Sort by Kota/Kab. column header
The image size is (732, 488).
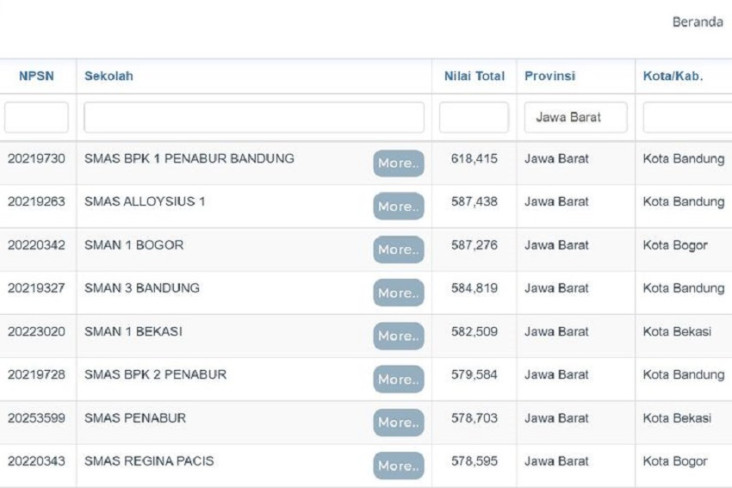coord(673,76)
